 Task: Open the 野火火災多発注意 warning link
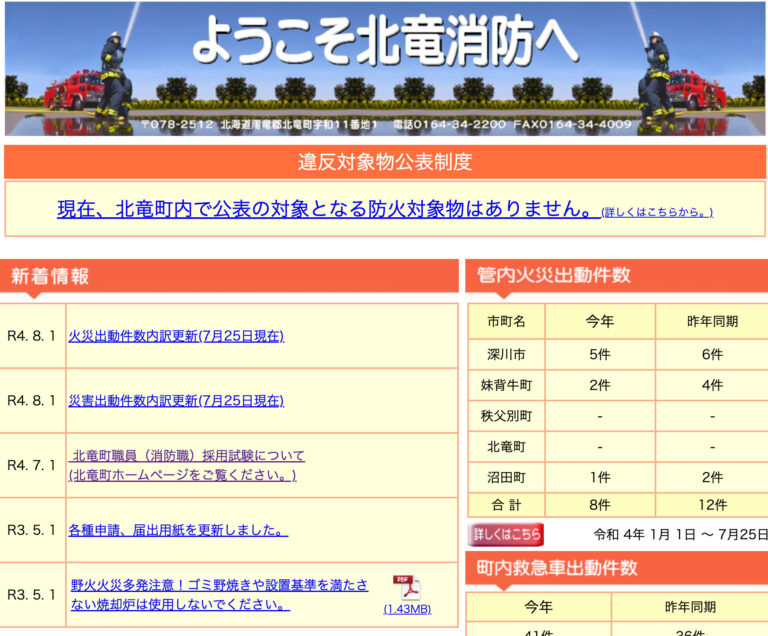[219, 594]
